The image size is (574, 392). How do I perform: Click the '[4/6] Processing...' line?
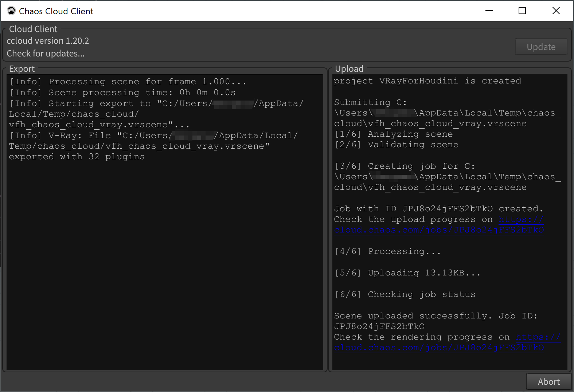click(388, 251)
